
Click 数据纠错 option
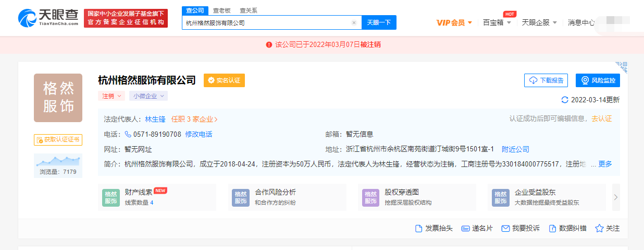pos(567,229)
